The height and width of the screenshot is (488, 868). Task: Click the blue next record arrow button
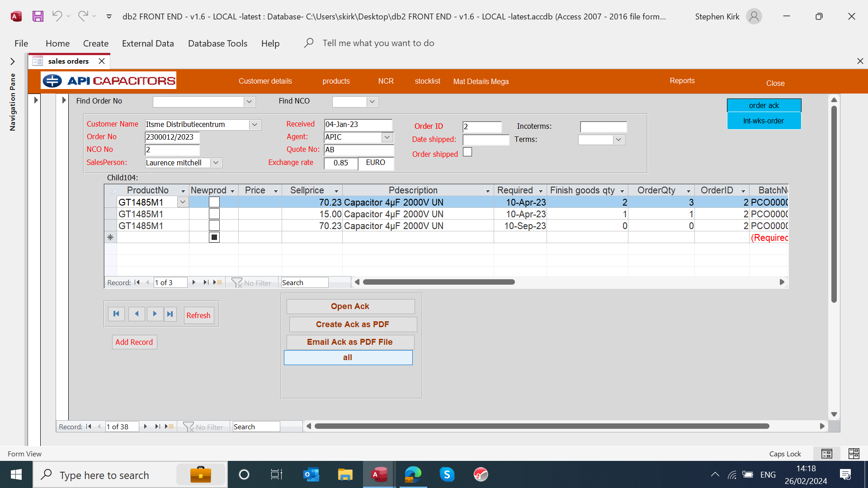(x=155, y=314)
